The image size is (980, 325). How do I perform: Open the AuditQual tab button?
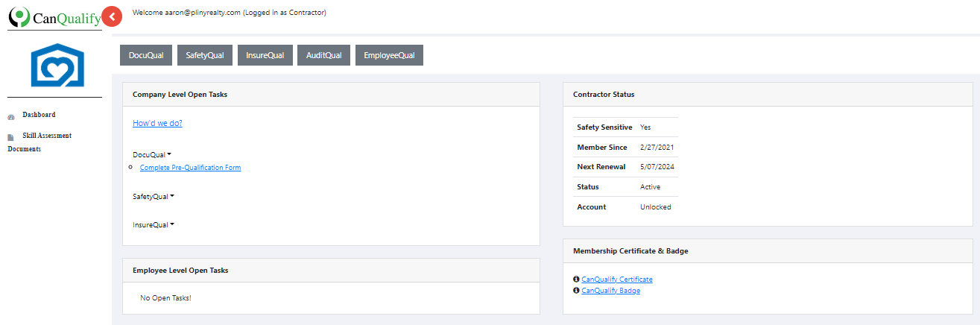pyautogui.click(x=324, y=55)
